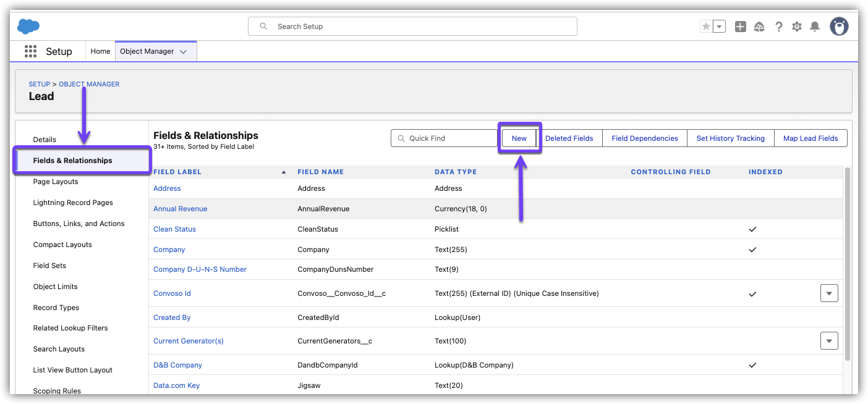Open the Annual Revenue field link
Image resolution: width=868 pixels, height=404 pixels.
click(x=180, y=209)
